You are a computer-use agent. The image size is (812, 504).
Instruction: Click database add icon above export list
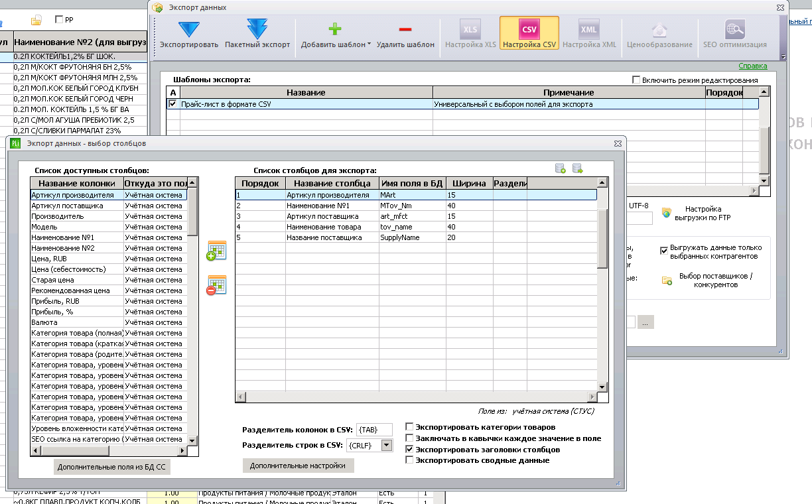(561, 168)
